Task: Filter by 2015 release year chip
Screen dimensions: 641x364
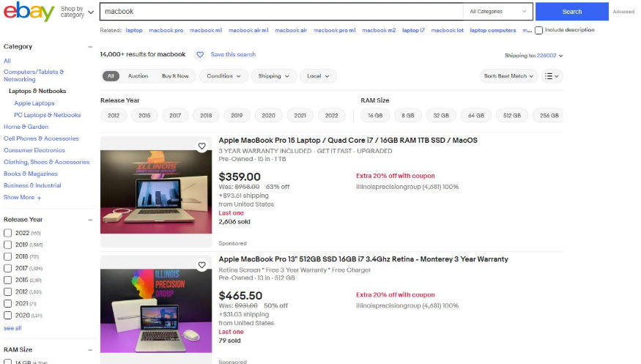Action: tap(144, 116)
